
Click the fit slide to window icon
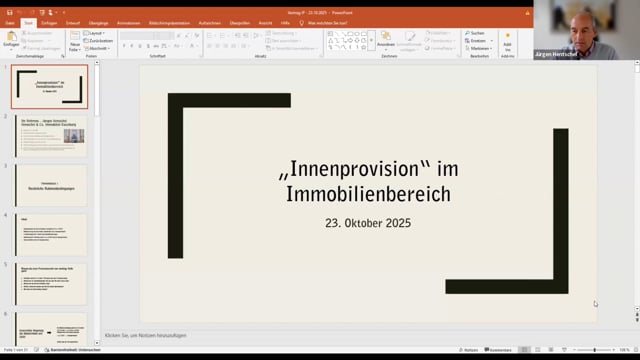(636, 350)
